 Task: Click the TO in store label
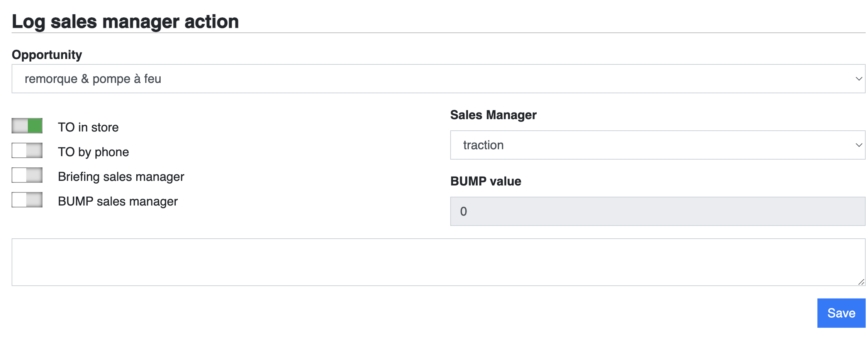(88, 127)
